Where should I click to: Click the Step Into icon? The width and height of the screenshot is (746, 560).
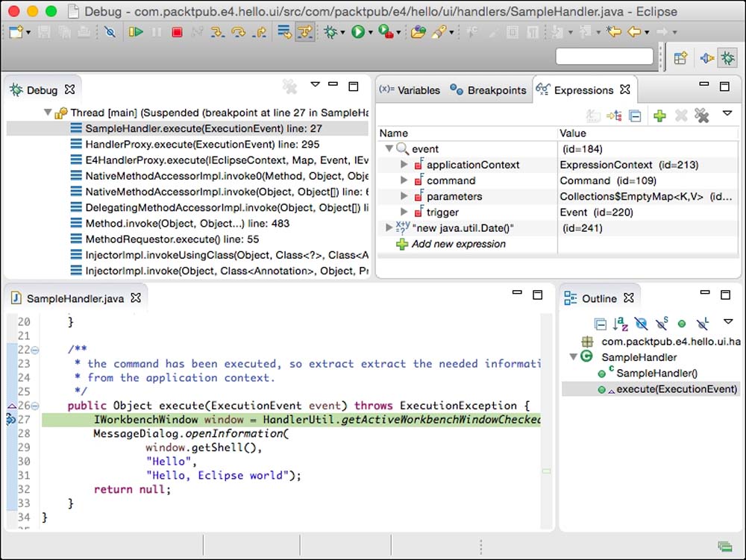(218, 32)
